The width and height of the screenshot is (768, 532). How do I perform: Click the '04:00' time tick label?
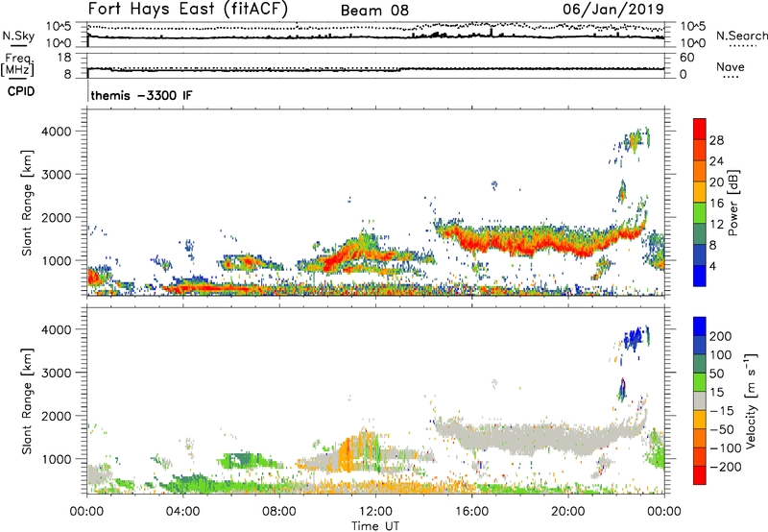click(182, 512)
